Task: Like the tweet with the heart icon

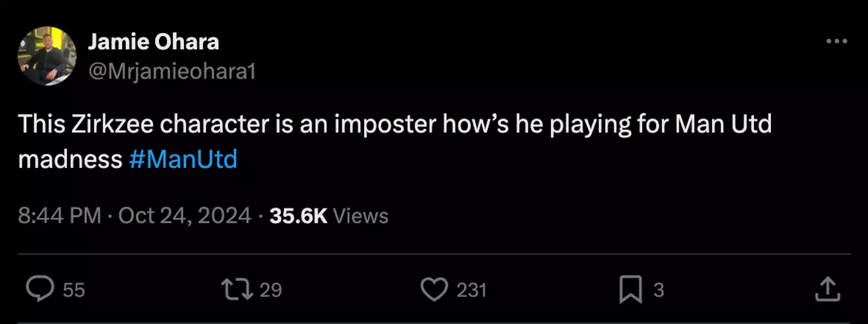Action: (433, 290)
